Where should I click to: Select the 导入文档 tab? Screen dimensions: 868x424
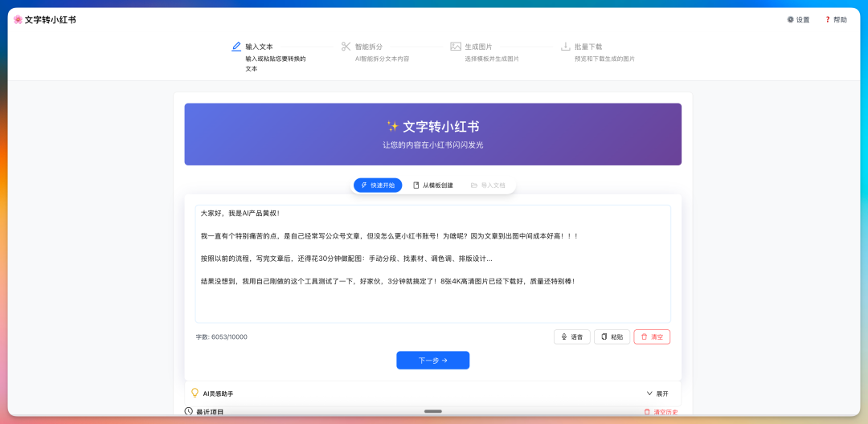tap(488, 185)
